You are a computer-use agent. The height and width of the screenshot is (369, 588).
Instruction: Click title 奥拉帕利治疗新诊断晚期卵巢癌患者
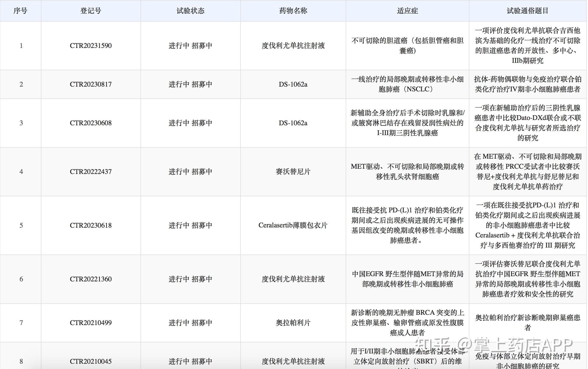[x=528, y=323]
